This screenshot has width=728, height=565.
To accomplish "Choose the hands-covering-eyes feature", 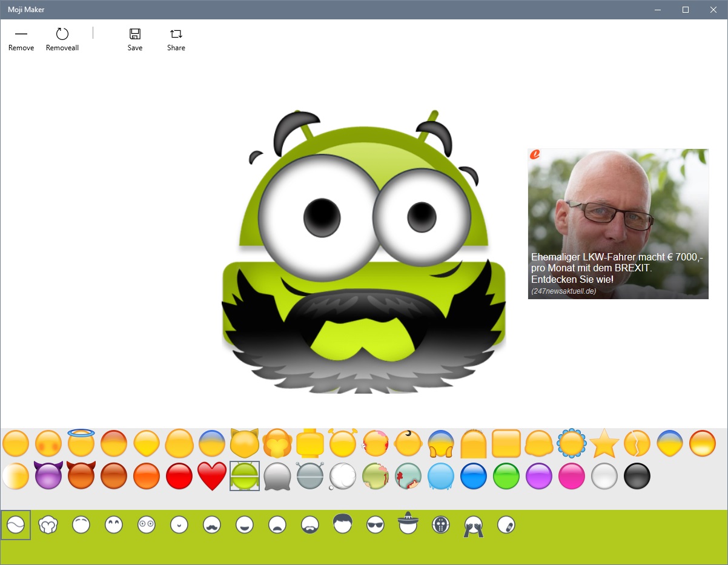I will pyautogui.click(x=473, y=525).
